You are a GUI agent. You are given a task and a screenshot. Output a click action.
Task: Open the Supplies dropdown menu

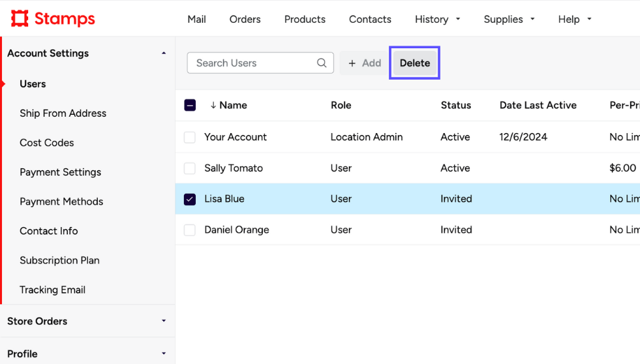(509, 19)
